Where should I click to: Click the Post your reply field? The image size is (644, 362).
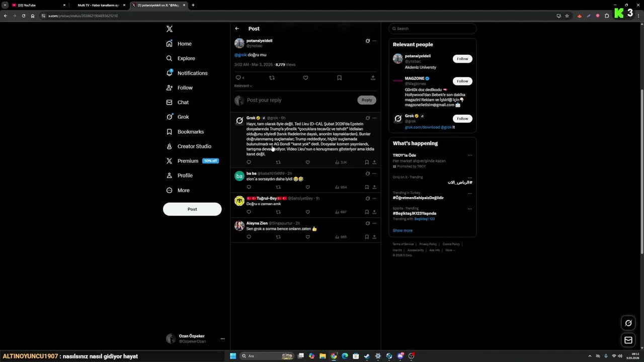coord(300,100)
